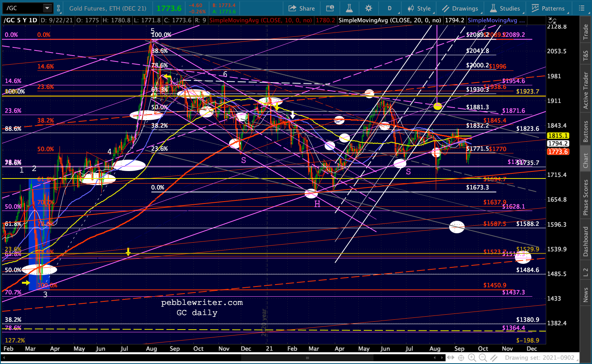592x364 pixels.
Task: Click the magenta H head-and-shoulders label
Action: 317,204
